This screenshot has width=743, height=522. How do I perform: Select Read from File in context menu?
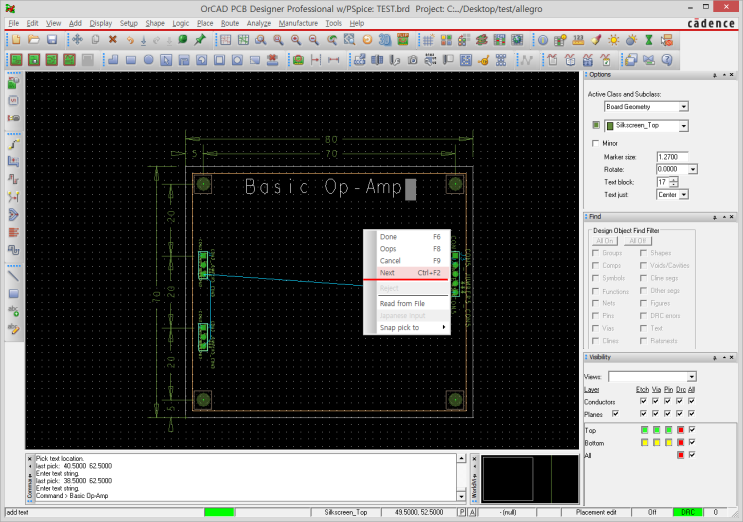coord(402,303)
